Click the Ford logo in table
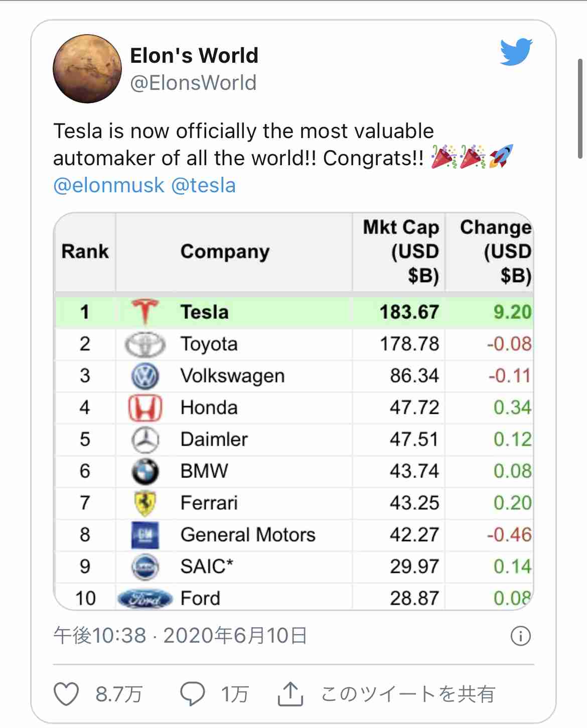The height and width of the screenshot is (728, 587). pyautogui.click(x=145, y=598)
